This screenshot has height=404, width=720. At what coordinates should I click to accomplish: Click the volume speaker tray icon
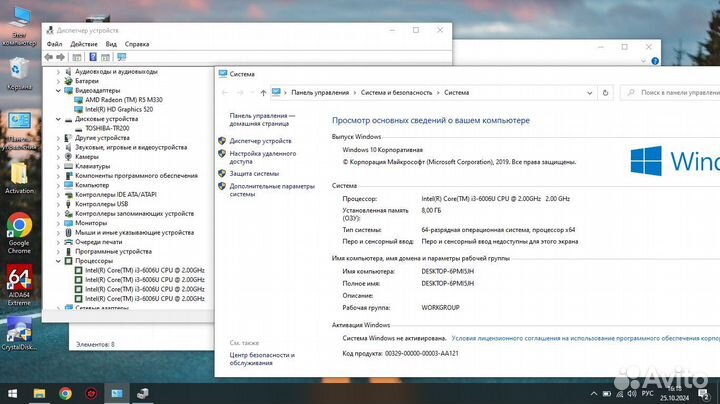click(x=632, y=394)
